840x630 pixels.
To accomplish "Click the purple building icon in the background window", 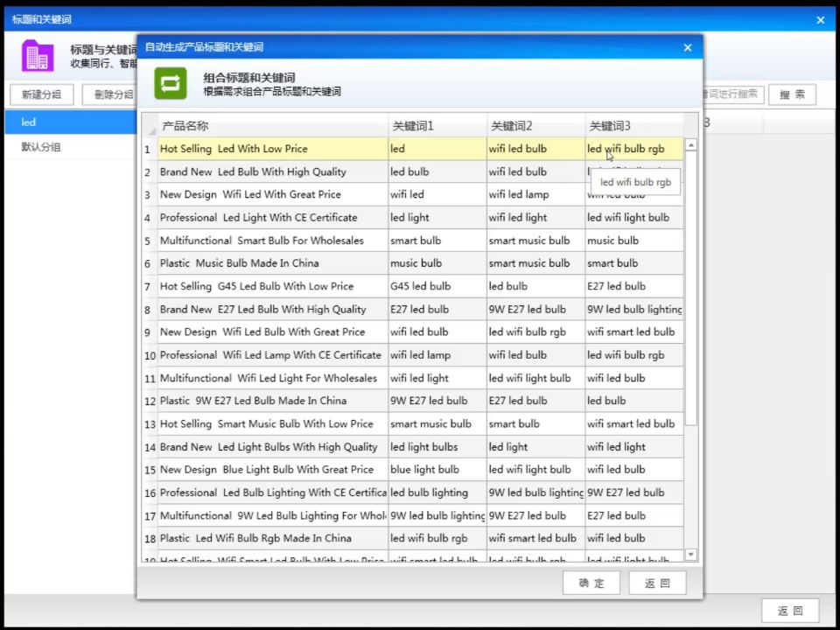I will [x=38, y=56].
